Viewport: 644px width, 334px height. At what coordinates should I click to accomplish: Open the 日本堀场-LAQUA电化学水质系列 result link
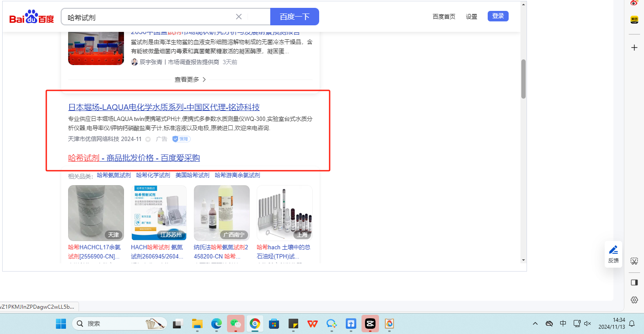[x=164, y=107]
